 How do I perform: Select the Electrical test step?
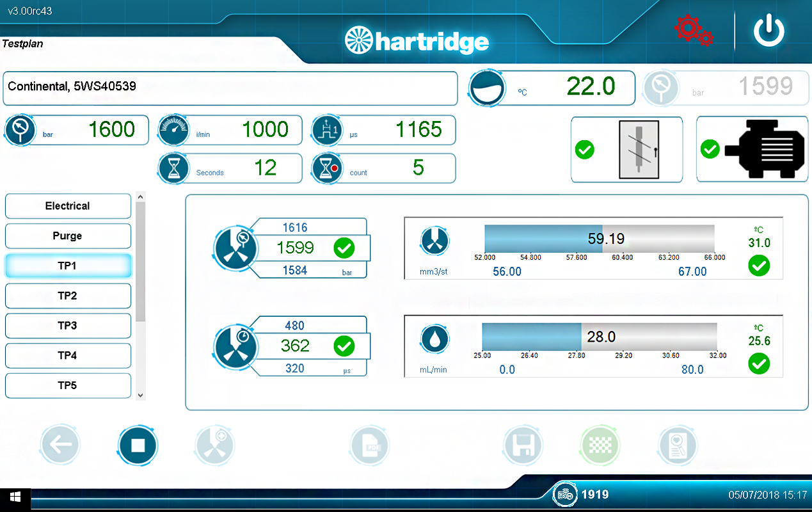(68, 206)
